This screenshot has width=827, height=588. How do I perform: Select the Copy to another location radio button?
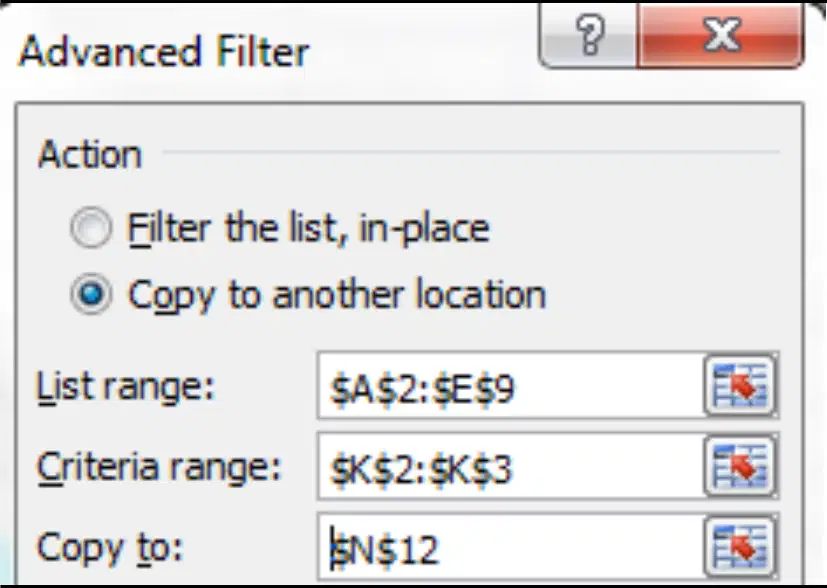[x=91, y=294]
